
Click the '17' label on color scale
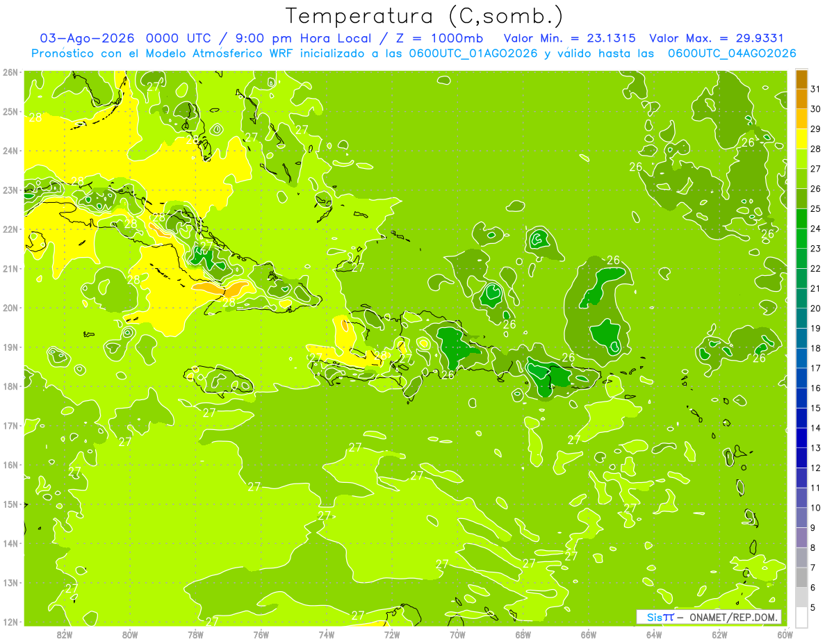coord(816,368)
